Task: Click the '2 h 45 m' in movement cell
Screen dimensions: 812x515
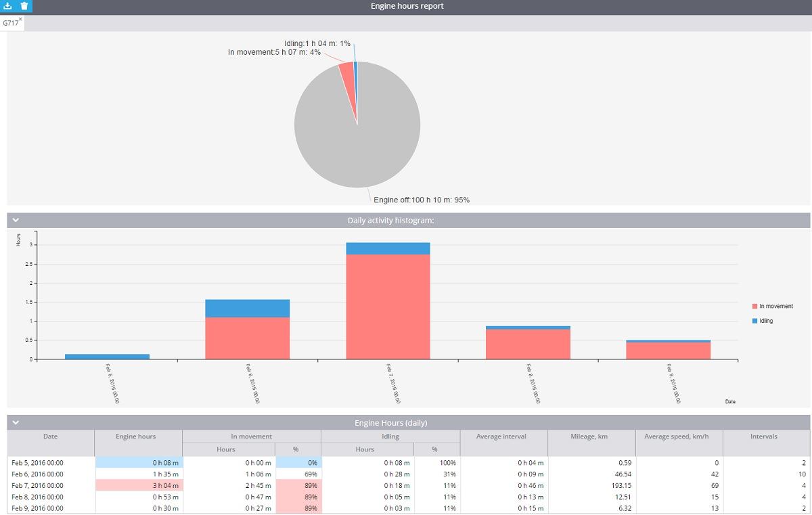Action: tap(229, 485)
